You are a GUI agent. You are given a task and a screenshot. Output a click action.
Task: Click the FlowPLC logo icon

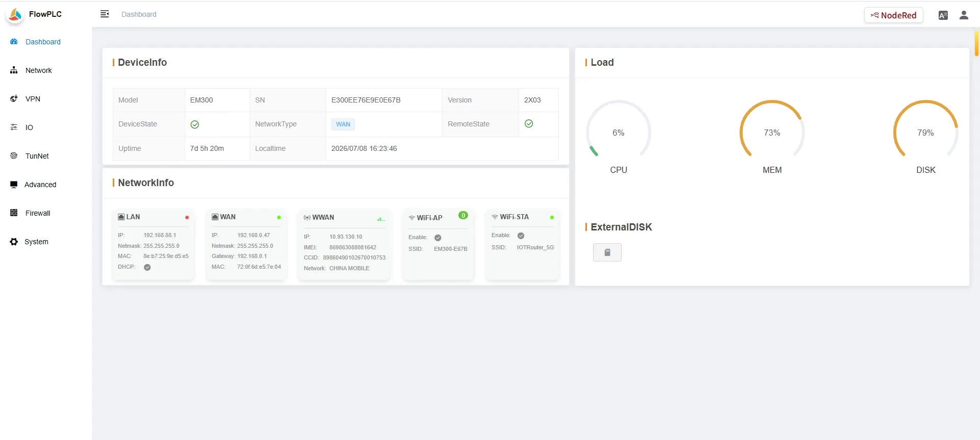15,15
